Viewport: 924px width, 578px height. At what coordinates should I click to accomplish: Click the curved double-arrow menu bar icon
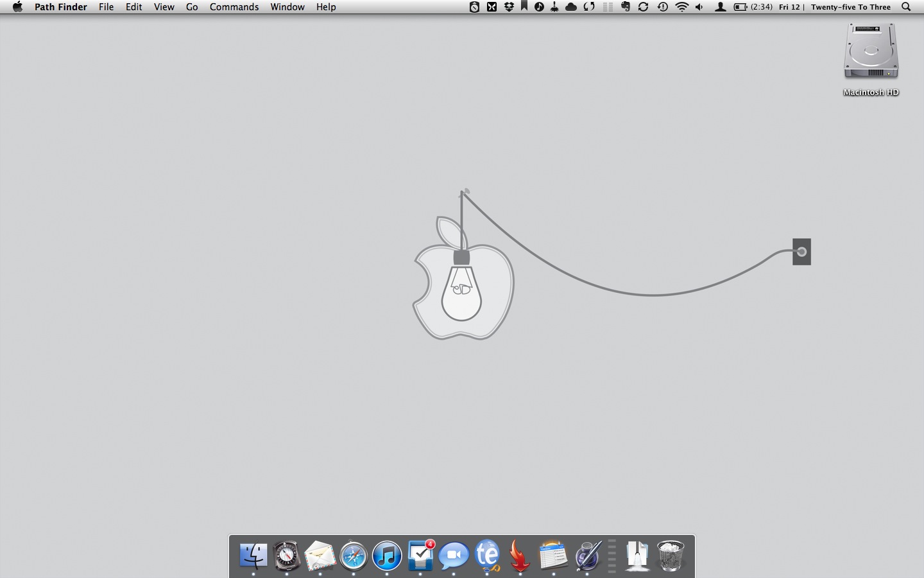click(x=589, y=7)
